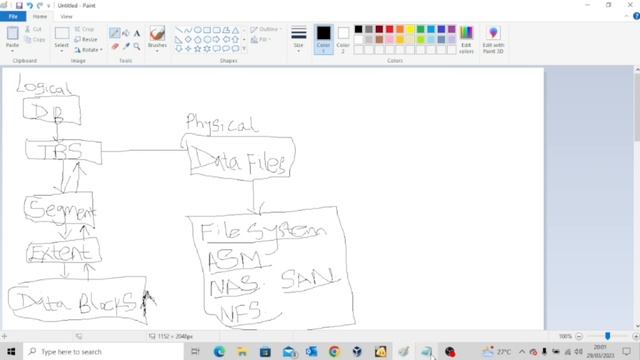Click the Undo arrow in title bar
Screen dimensions: 640x360
30,5
